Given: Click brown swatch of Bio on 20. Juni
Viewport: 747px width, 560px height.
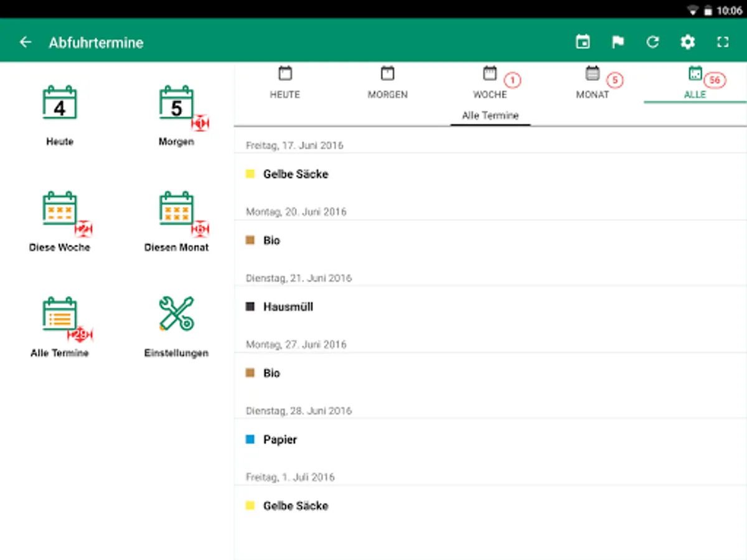Looking at the screenshot, I should pyautogui.click(x=250, y=240).
